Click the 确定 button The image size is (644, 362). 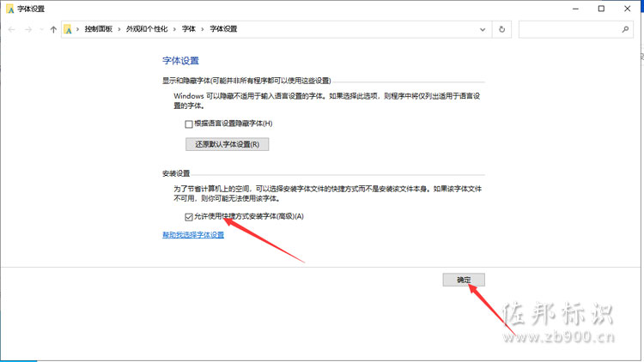[x=464, y=280]
